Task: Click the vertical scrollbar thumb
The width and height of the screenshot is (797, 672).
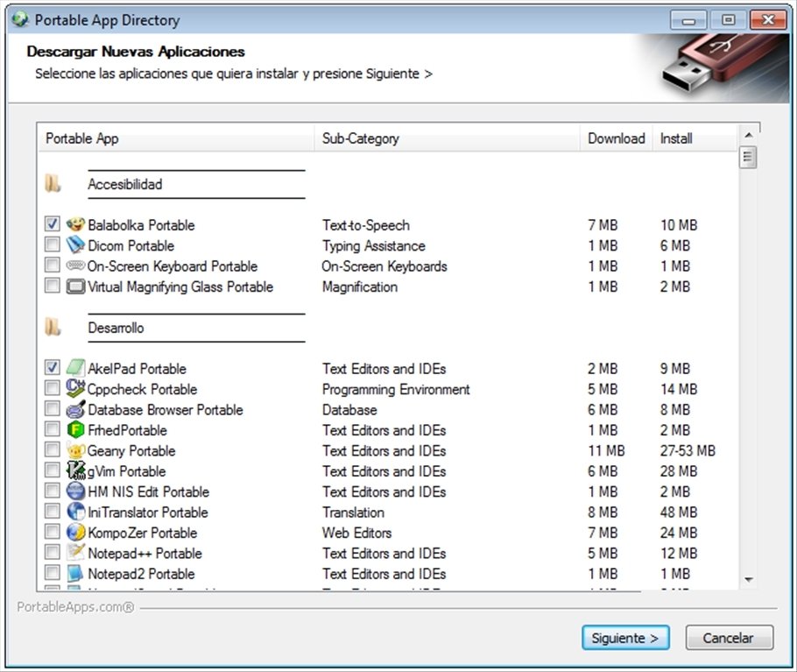Action: pyautogui.click(x=748, y=157)
